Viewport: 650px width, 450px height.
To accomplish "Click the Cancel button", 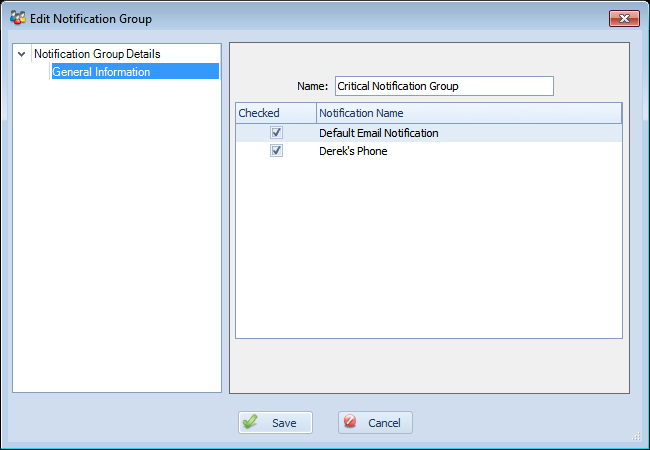I will [x=375, y=422].
